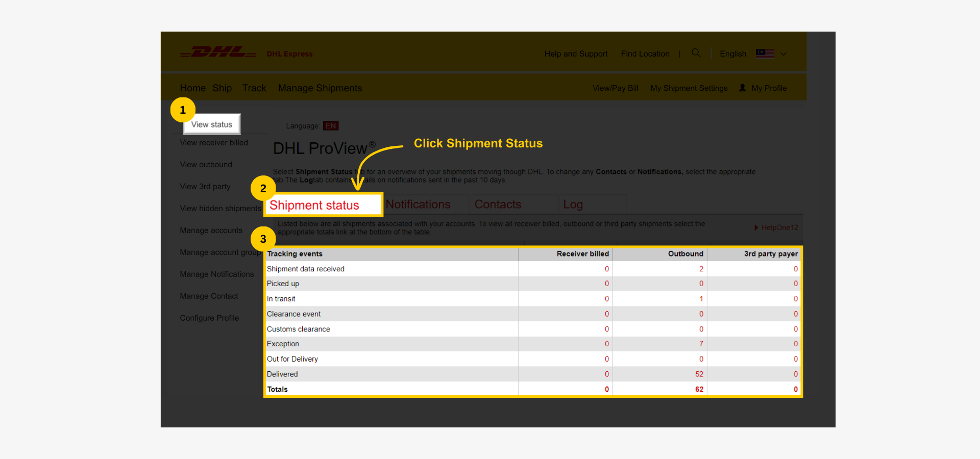
Task: Open the search magnifier icon
Action: (x=696, y=53)
